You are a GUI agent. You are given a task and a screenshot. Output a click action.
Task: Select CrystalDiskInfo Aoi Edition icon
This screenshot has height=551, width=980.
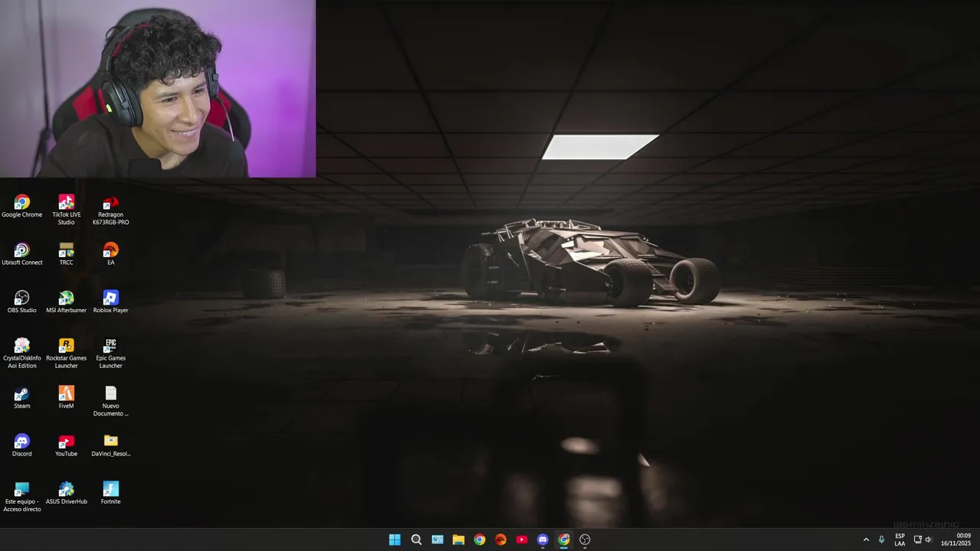coord(21,354)
